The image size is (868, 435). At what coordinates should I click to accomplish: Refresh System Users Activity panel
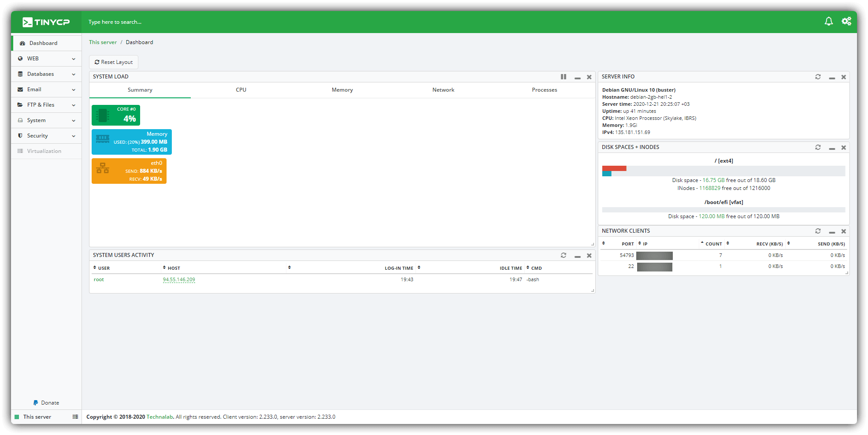(563, 255)
